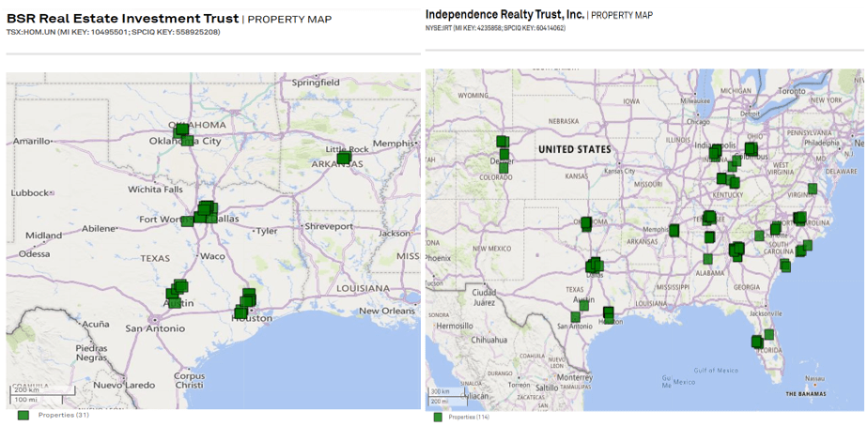Image resolution: width=868 pixels, height=426 pixels.
Task: Select the IRT cluster in North Carolina near Raleigh
Action: pos(800,218)
